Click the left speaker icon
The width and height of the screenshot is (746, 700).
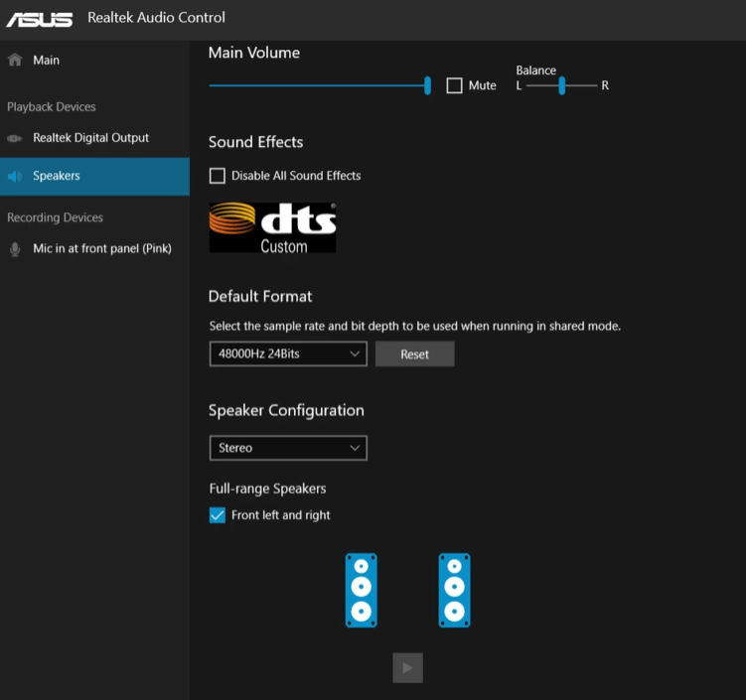362,590
